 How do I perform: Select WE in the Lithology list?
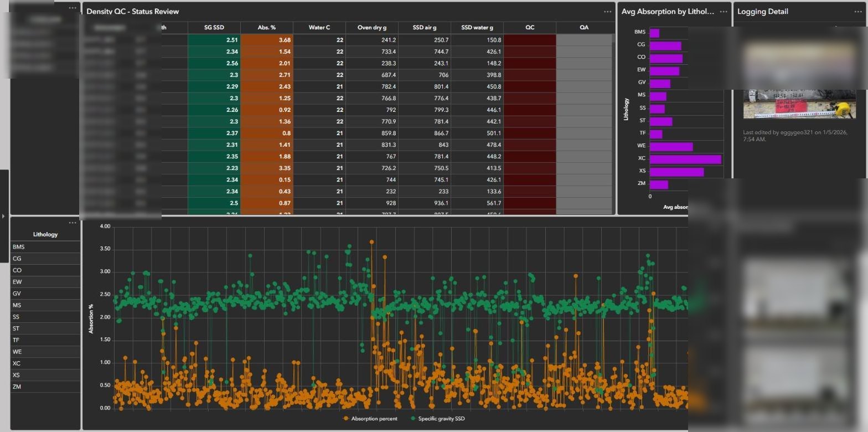tap(45, 352)
